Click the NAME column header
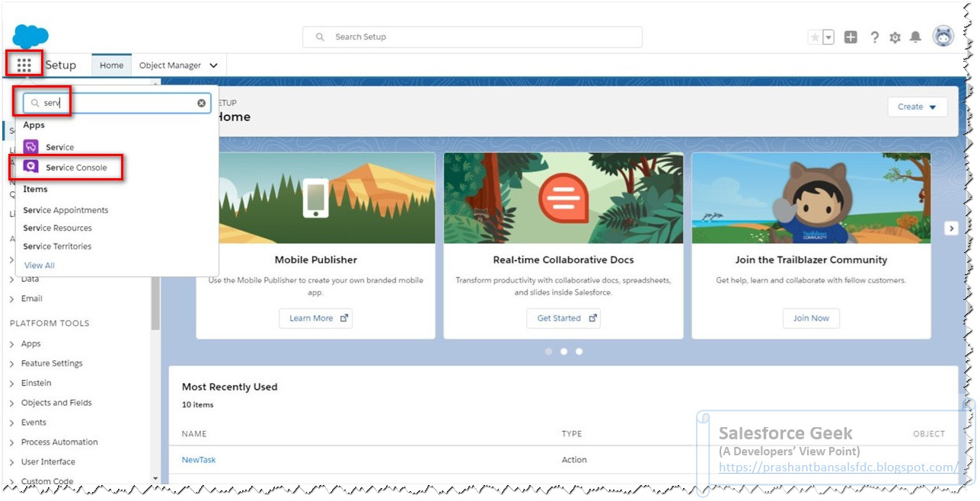The height and width of the screenshot is (501, 980). tap(194, 434)
